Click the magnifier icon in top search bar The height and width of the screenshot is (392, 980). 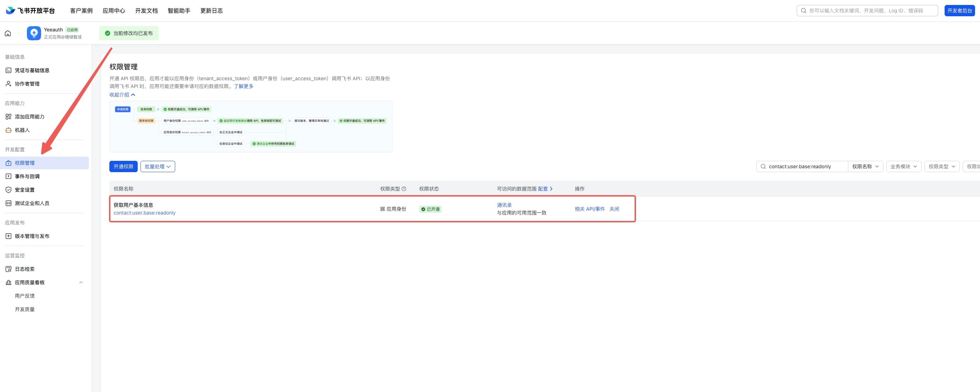coord(803,11)
